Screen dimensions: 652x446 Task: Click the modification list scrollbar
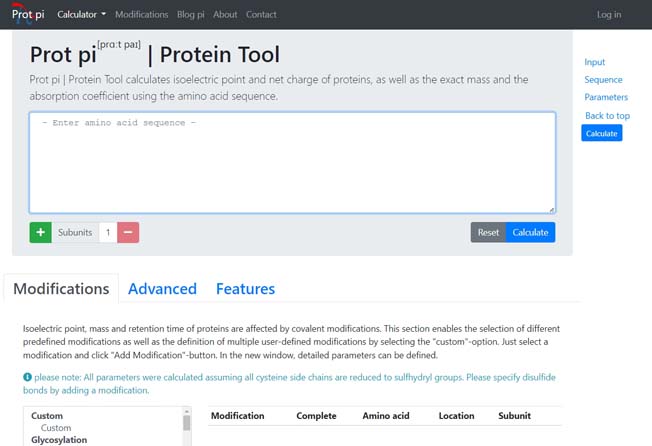[x=186, y=424]
